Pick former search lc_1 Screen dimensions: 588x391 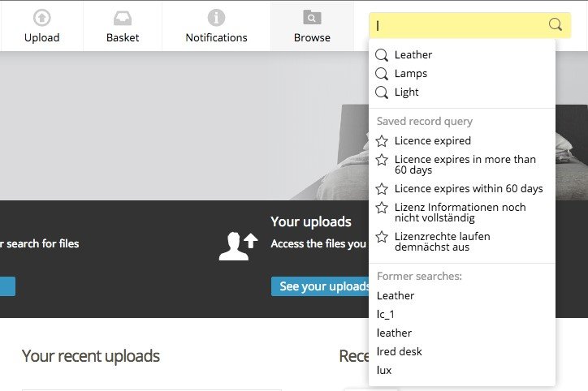[386, 315]
